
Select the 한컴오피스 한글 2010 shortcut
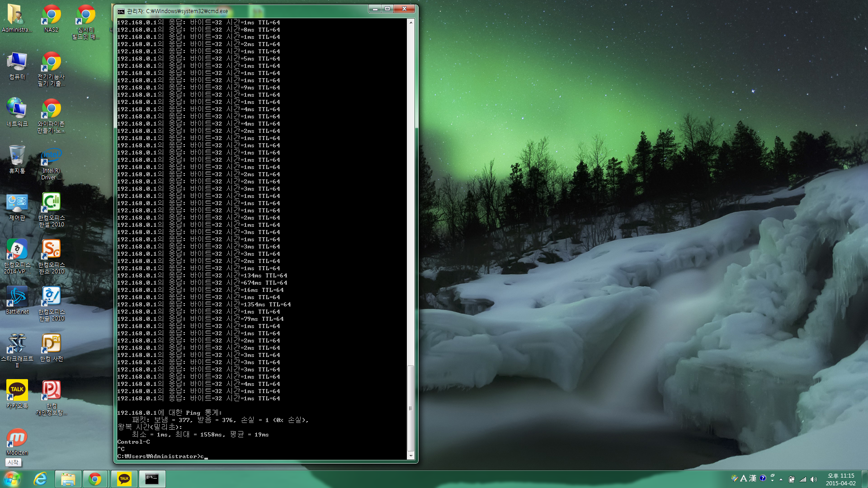(x=51, y=304)
